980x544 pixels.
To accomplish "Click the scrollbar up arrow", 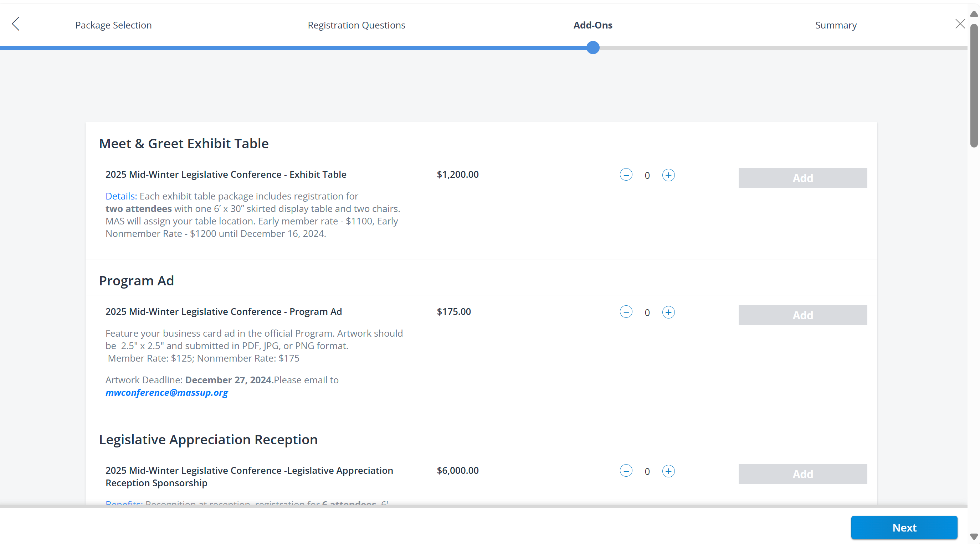I will point(974,14).
